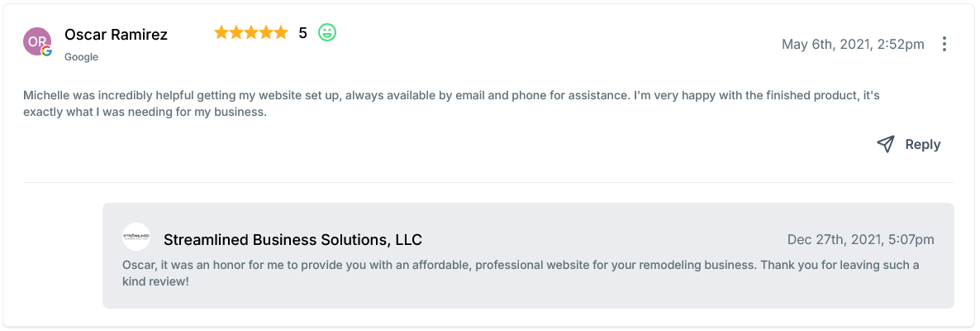
Task: Click the Streamlined Business Solutions, LLC name
Action: (x=293, y=240)
